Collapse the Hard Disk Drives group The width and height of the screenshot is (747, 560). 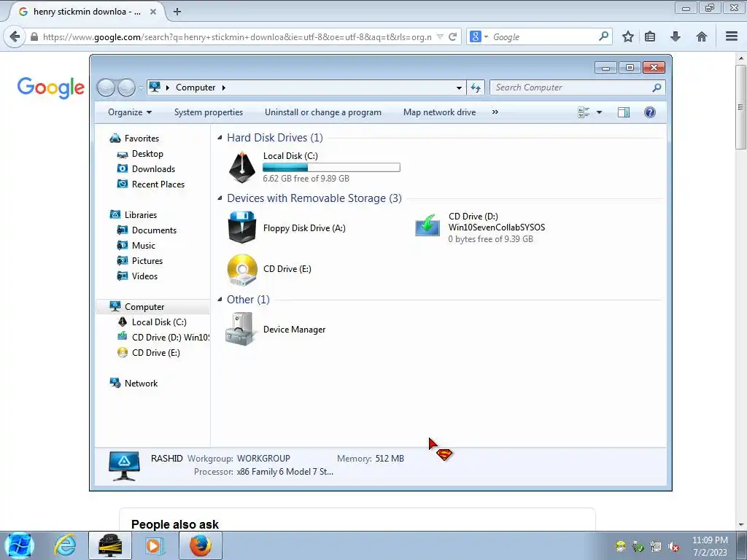[220, 138]
